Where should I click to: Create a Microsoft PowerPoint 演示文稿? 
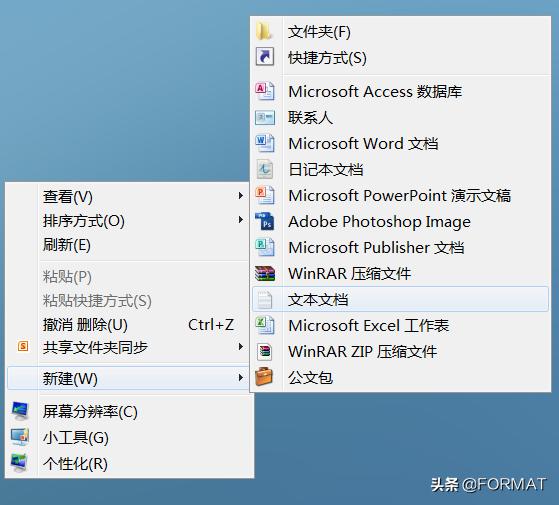pos(400,196)
